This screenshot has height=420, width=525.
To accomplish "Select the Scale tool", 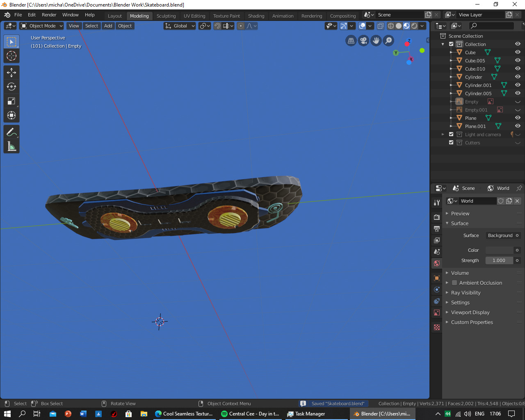I will pos(11,101).
